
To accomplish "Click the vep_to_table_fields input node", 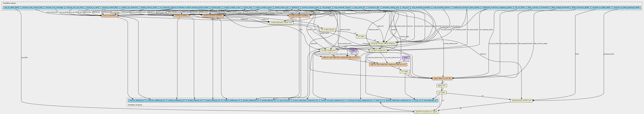I will click(12, 8).
